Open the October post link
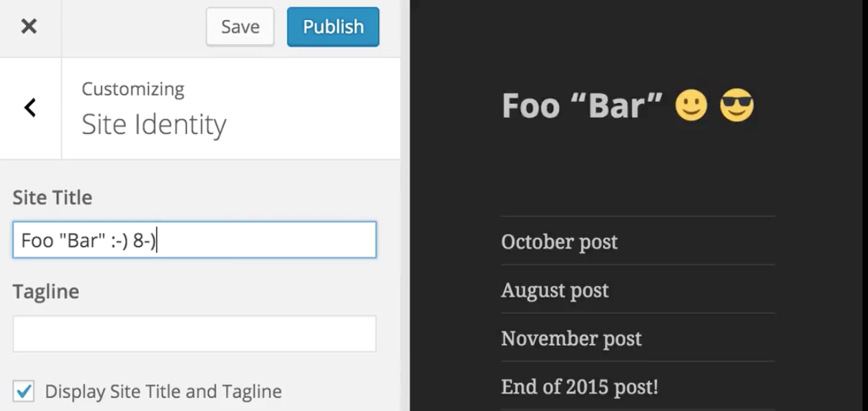This screenshot has width=868, height=411. tap(559, 242)
